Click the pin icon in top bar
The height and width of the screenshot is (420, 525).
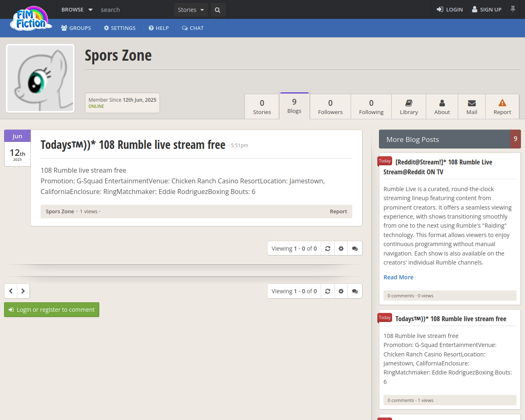513,9
